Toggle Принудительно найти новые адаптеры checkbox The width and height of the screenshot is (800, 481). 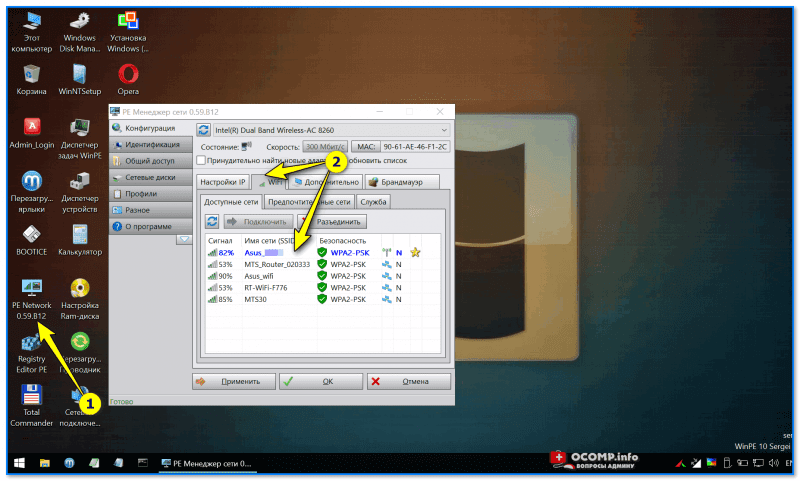201,160
